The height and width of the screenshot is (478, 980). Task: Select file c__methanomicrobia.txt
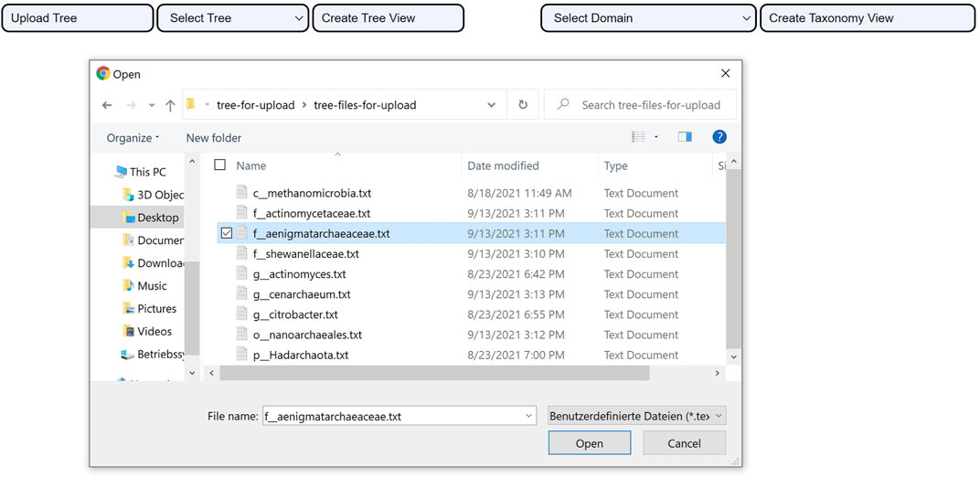[312, 193]
